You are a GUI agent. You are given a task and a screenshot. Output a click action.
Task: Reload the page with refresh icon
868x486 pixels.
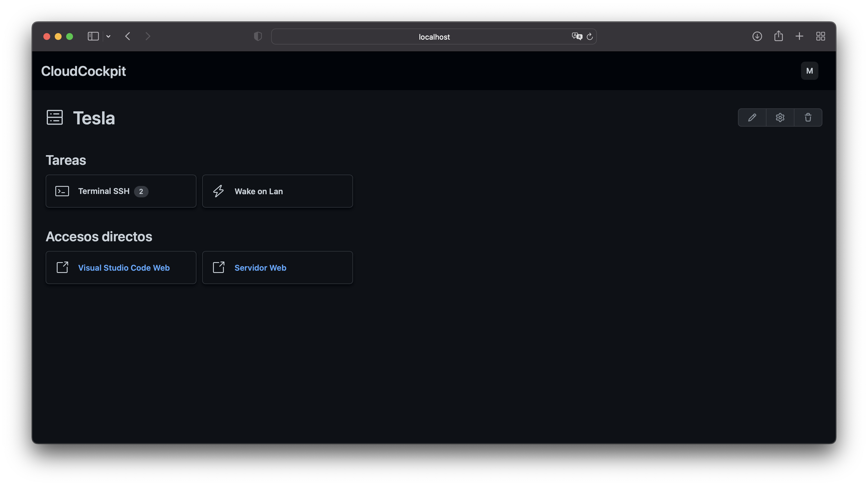point(590,37)
